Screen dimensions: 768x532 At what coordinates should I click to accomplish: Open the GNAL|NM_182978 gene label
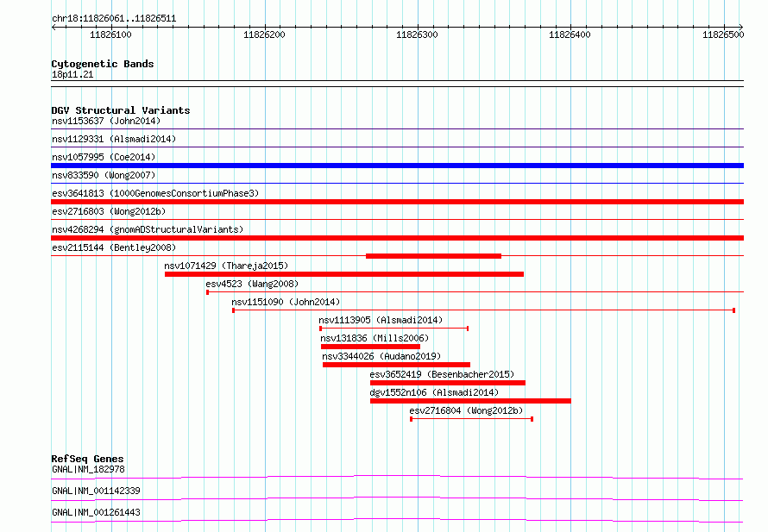pos(88,469)
